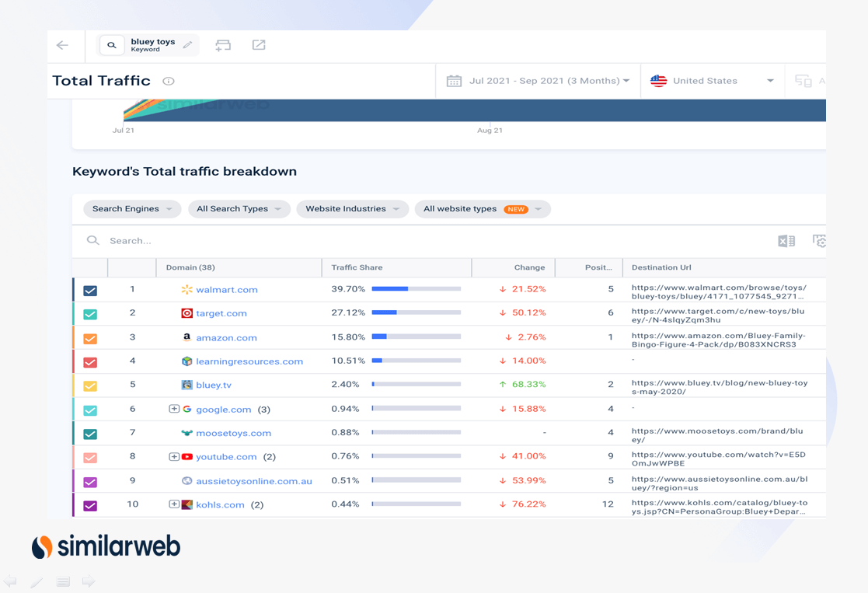Open the All Search Types filter
The width and height of the screenshot is (868, 593).
[x=239, y=209]
